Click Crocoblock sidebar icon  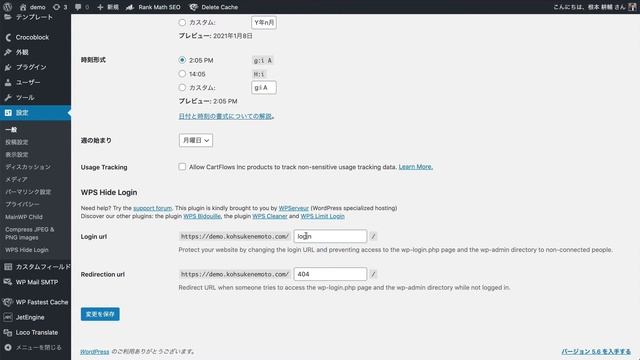coord(8,37)
